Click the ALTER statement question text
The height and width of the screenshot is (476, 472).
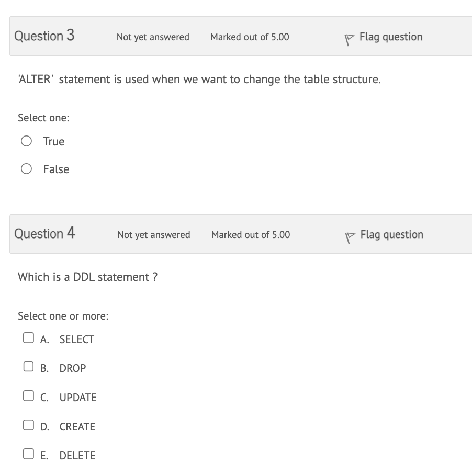click(x=199, y=80)
